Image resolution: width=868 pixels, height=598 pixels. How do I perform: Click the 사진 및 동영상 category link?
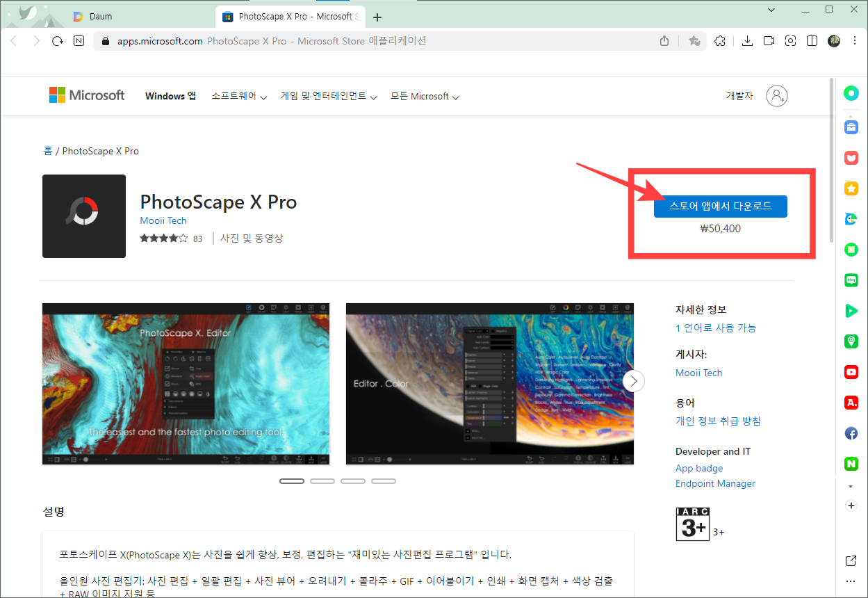point(252,239)
